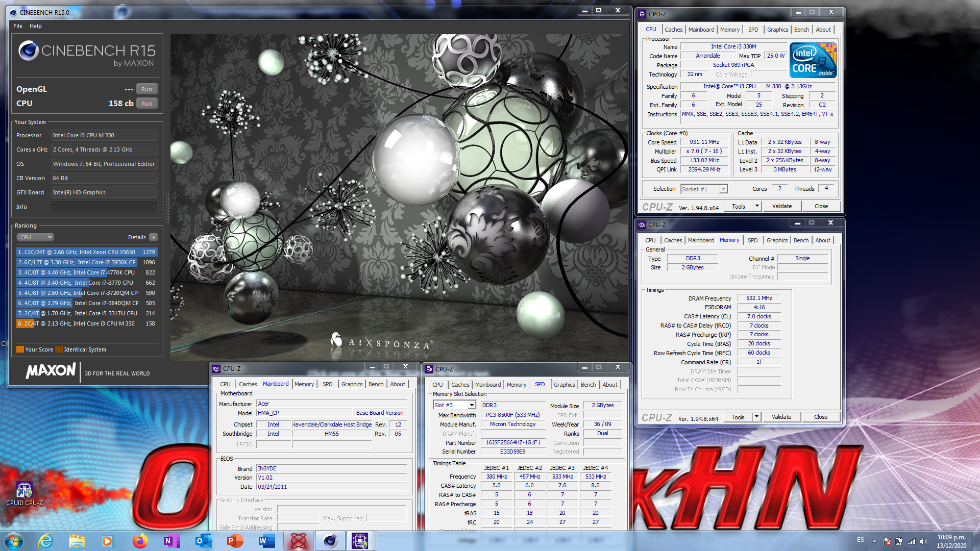980x551 pixels.
Task: Click the volume speaker tray icon
Action: (924, 541)
